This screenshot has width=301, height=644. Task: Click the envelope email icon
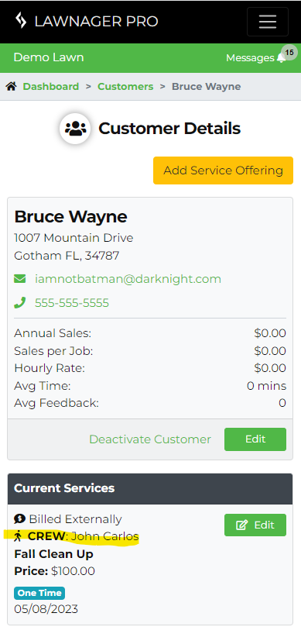pyautogui.click(x=19, y=279)
